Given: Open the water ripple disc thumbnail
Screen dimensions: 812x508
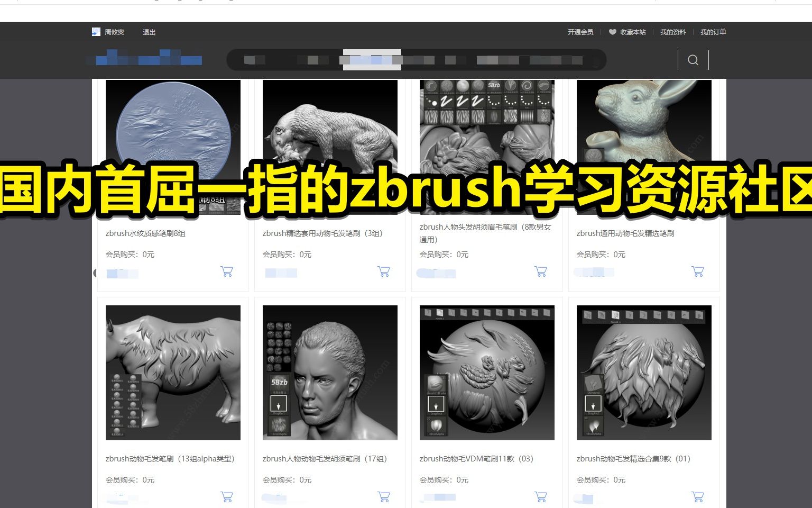Looking at the screenshot, I should tap(173, 147).
